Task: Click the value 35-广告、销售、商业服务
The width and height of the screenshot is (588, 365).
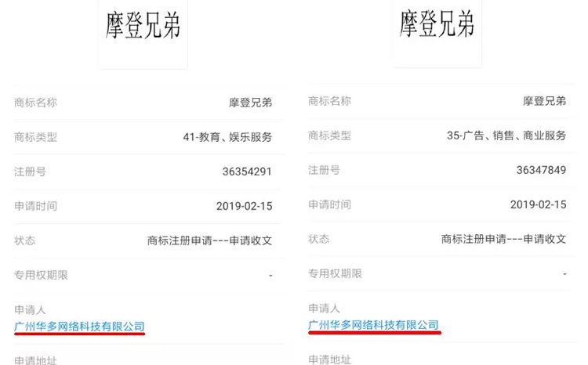Action: pos(506,136)
